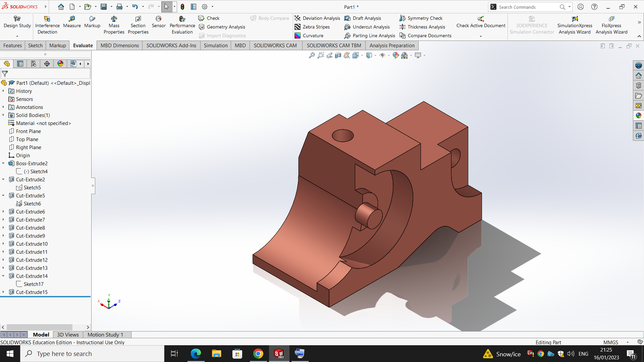644x362 pixels.
Task: Open Undercut Analysis
Action: pos(367,27)
